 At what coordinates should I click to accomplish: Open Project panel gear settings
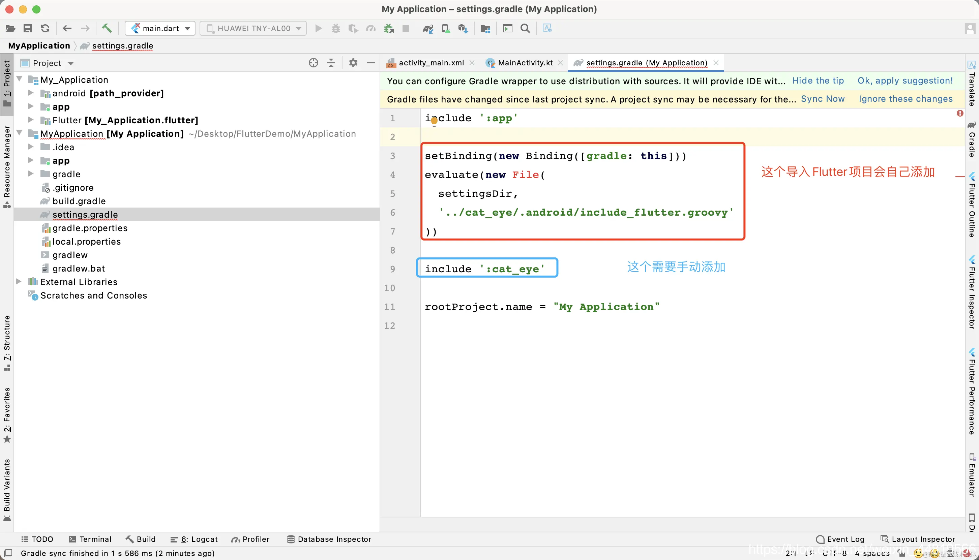(353, 63)
